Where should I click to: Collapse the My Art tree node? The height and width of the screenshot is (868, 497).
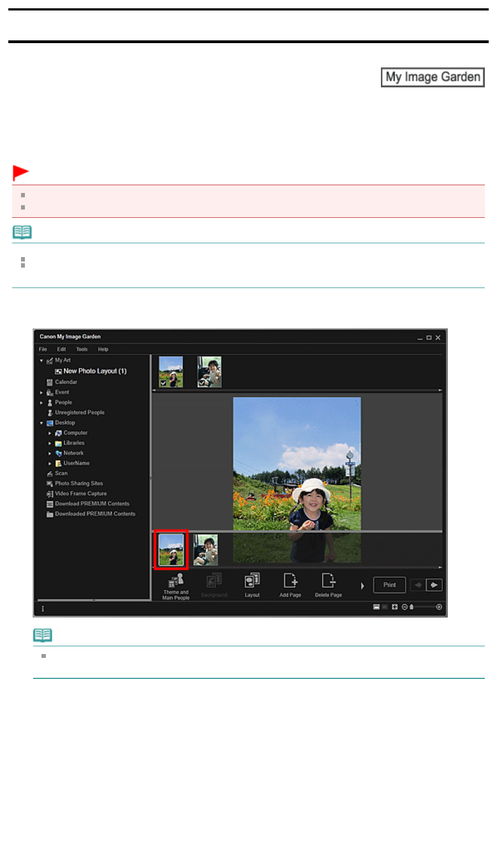41,360
